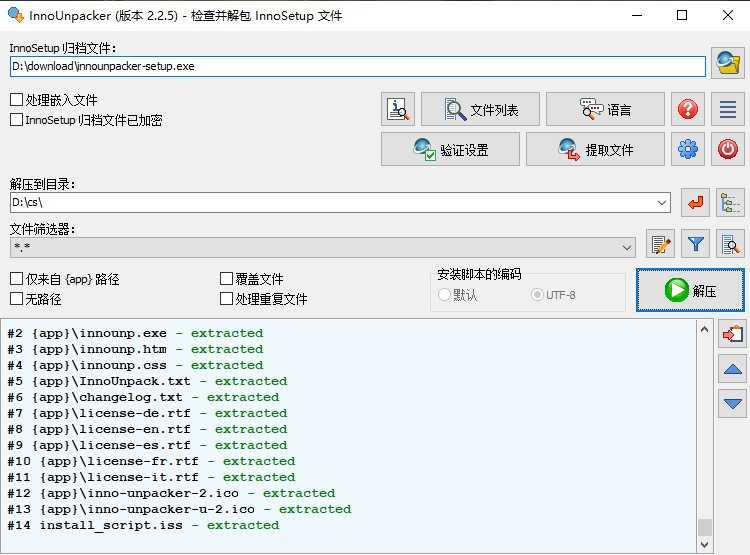750x555 pixels.
Task: Enable the 处理嵌入文件 checkbox
Action: pos(16,100)
